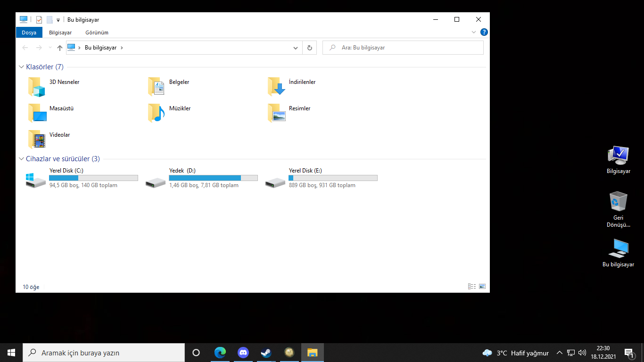Click the '1,46 GB boş, 7,81 GB toplam' text
Viewport: 644px width, 362px height.
click(204, 185)
